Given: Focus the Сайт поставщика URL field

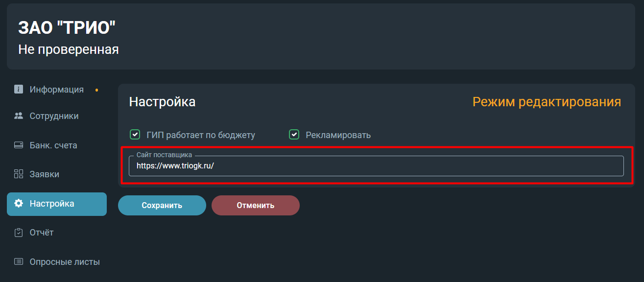Looking at the screenshot, I should [376, 165].
